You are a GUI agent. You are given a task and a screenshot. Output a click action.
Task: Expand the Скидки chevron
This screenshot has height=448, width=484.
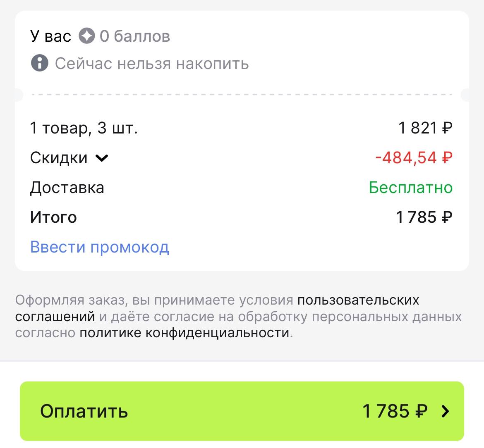coord(102,158)
